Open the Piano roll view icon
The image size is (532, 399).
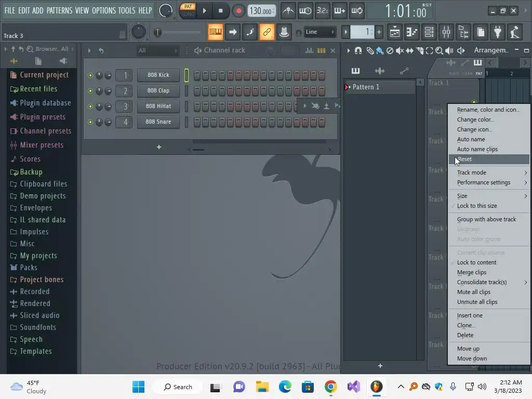412,32
